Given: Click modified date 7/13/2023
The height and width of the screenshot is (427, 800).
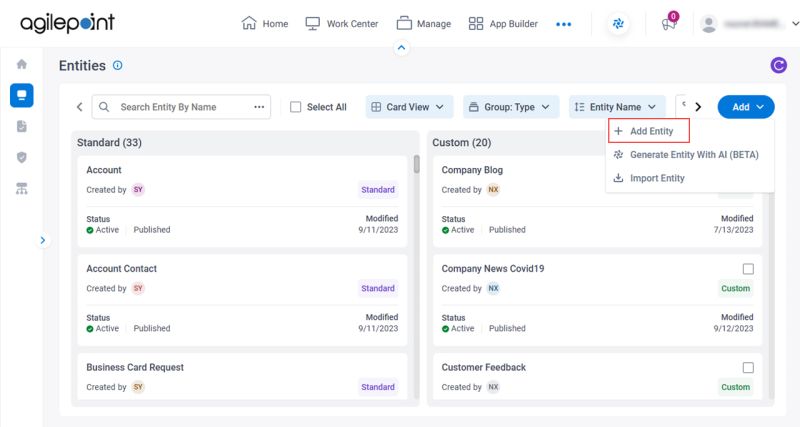Looking at the screenshot, I should [x=733, y=230].
